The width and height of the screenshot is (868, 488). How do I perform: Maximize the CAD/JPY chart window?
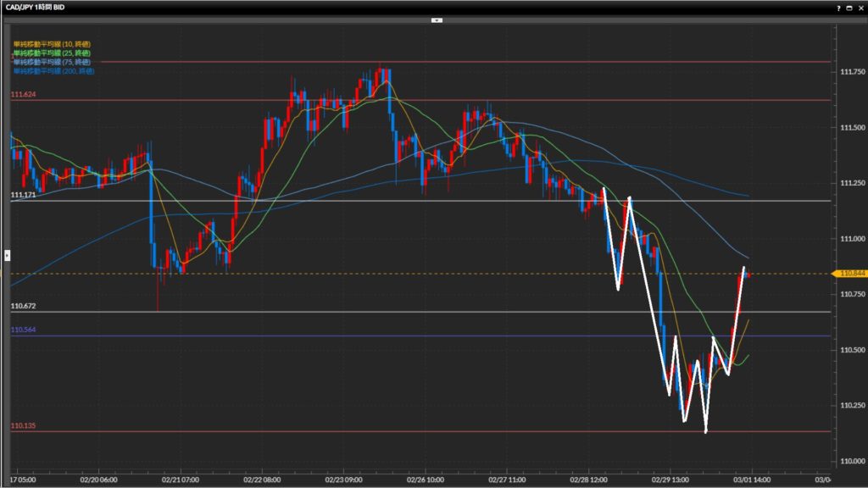tap(849, 7)
